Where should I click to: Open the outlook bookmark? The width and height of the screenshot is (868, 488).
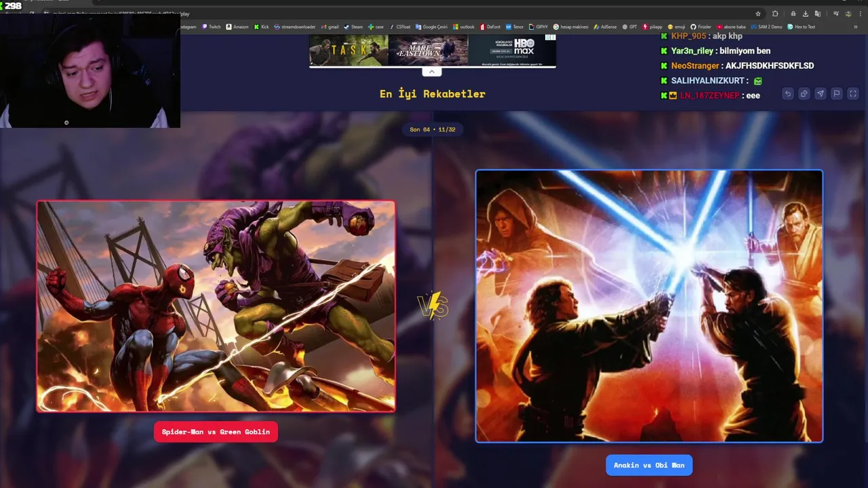click(x=464, y=27)
